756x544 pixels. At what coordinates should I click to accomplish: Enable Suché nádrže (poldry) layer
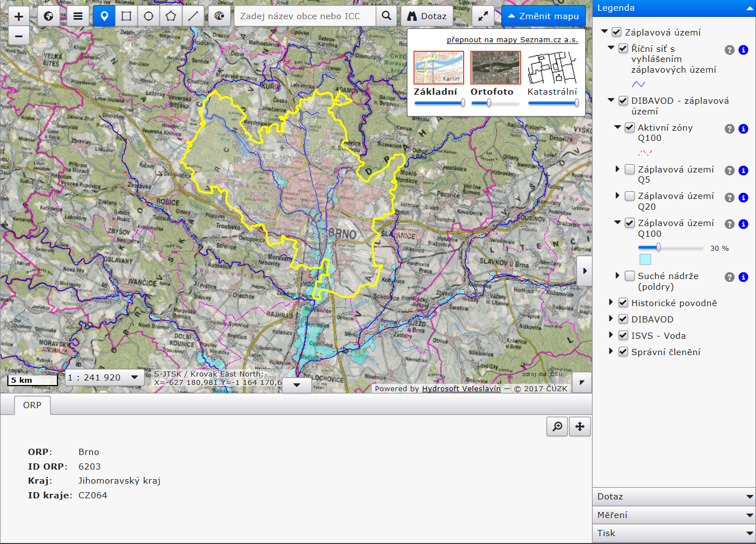[630, 276]
